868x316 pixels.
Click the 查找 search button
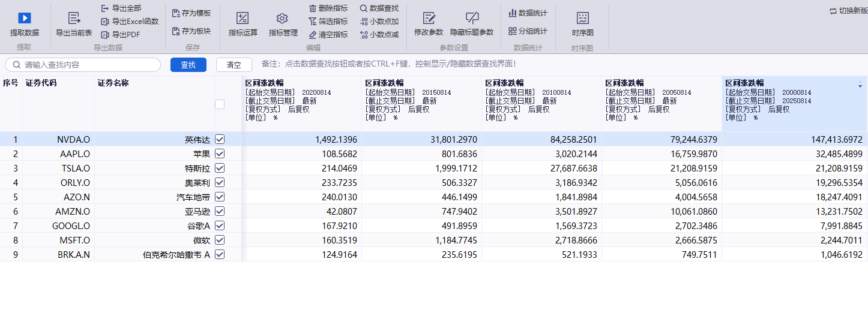coord(188,65)
